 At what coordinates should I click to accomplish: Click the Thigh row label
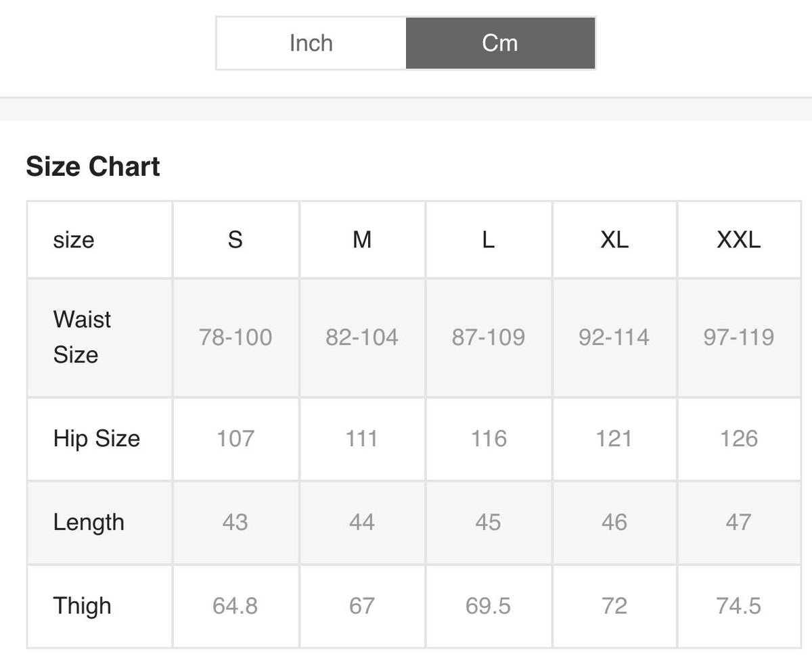[x=83, y=606]
